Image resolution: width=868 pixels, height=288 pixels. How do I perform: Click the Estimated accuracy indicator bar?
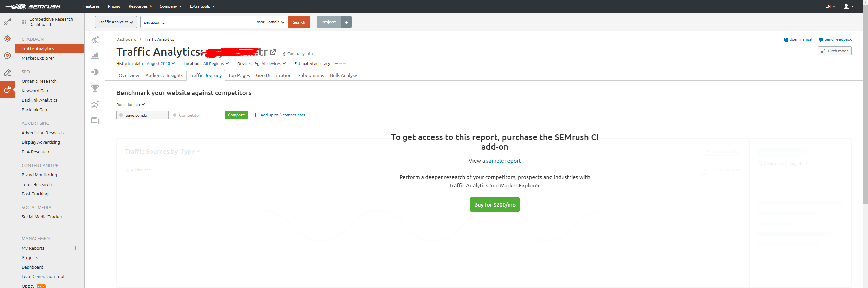pyautogui.click(x=341, y=64)
